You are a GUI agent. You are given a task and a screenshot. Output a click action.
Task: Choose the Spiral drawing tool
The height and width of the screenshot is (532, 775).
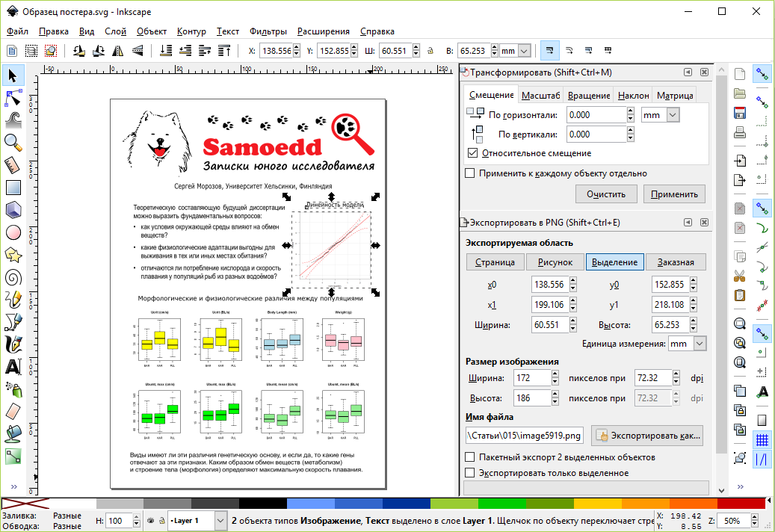13,277
